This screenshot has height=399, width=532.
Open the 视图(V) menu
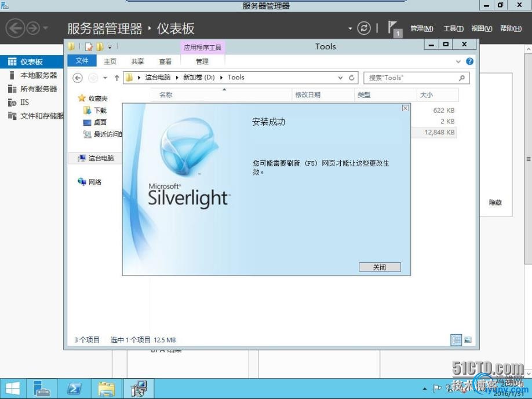point(482,28)
